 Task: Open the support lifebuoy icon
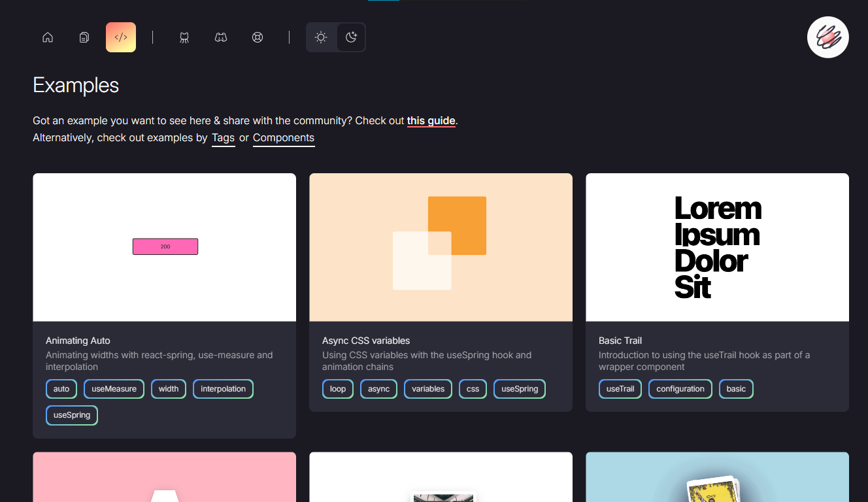pos(258,37)
